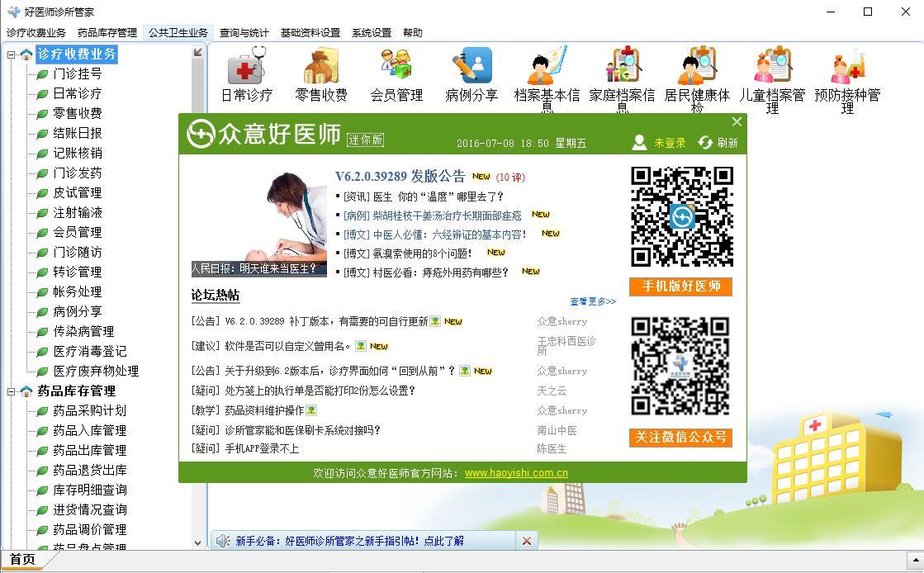Open the 居民健康体检 toolbar icon
This screenshot has height=573, width=924.
(697, 65)
